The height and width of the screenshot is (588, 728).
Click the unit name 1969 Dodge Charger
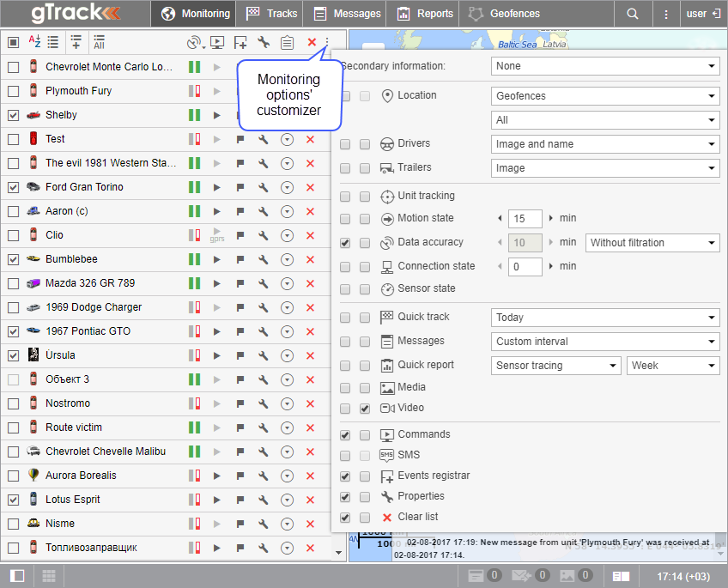pos(94,307)
